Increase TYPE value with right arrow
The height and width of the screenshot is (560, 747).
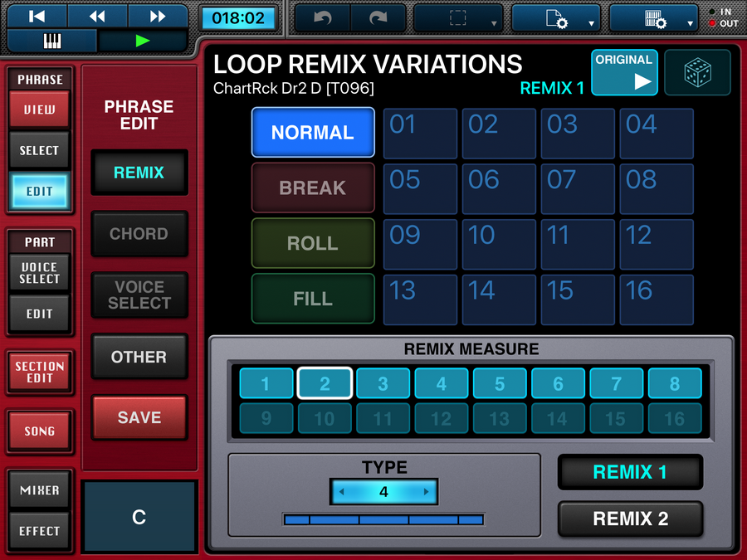pos(427,492)
